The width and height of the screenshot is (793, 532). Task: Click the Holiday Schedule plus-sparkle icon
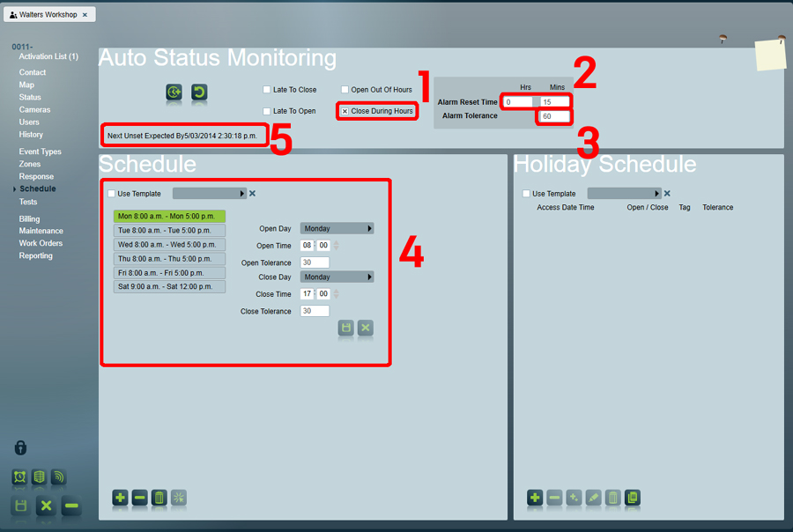pyautogui.click(x=574, y=498)
